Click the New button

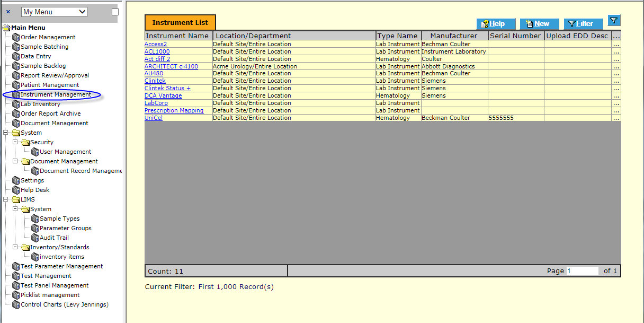pyautogui.click(x=538, y=24)
